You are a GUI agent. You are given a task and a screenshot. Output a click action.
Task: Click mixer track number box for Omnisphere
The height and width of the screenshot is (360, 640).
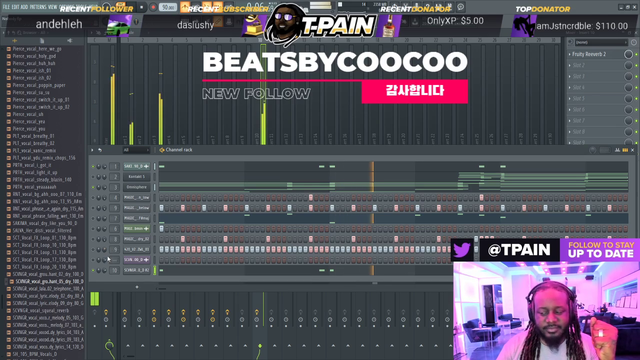click(x=115, y=187)
